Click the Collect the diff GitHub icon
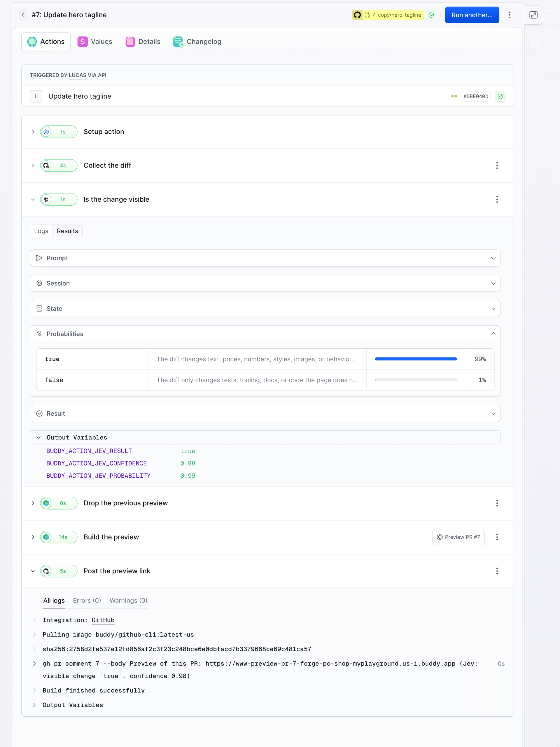 click(46, 165)
